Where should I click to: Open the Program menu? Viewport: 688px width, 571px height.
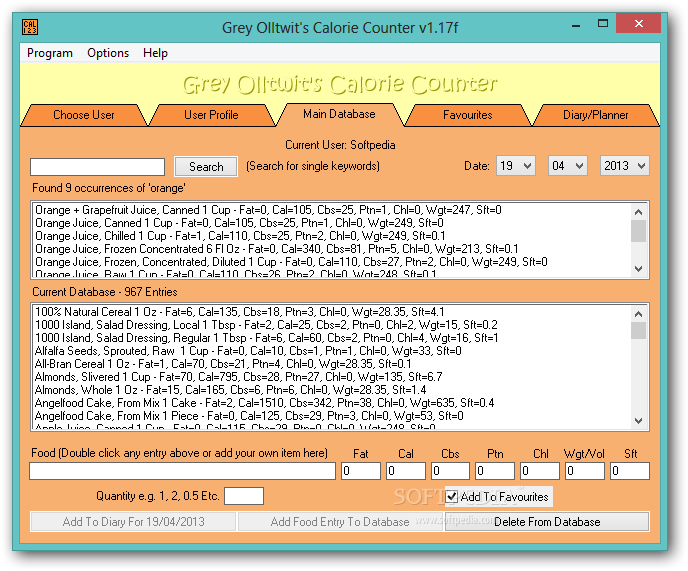click(50, 53)
